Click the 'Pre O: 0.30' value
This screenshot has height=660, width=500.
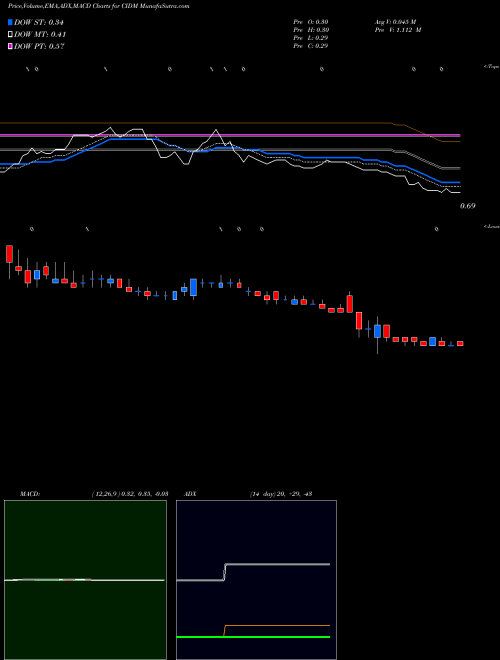point(311,22)
